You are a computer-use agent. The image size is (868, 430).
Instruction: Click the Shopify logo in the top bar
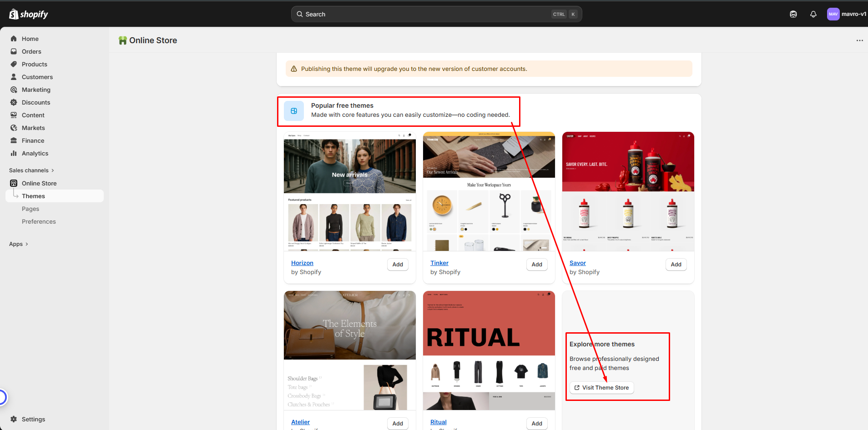(x=28, y=14)
